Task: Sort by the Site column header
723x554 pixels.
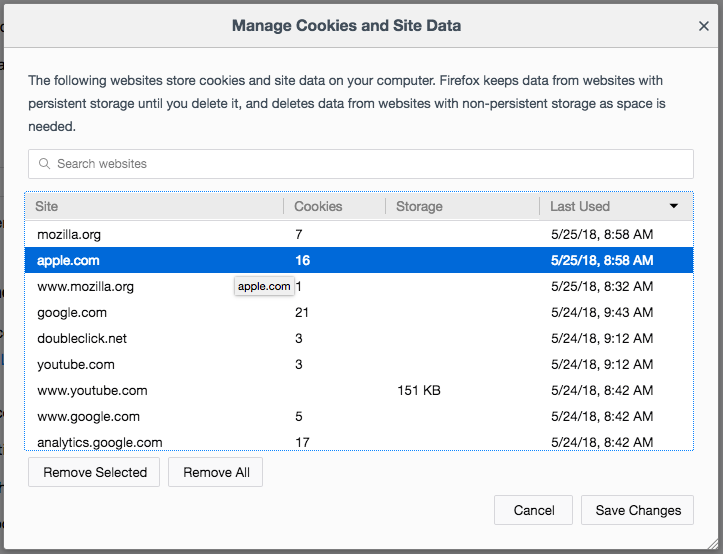Action: [154, 206]
